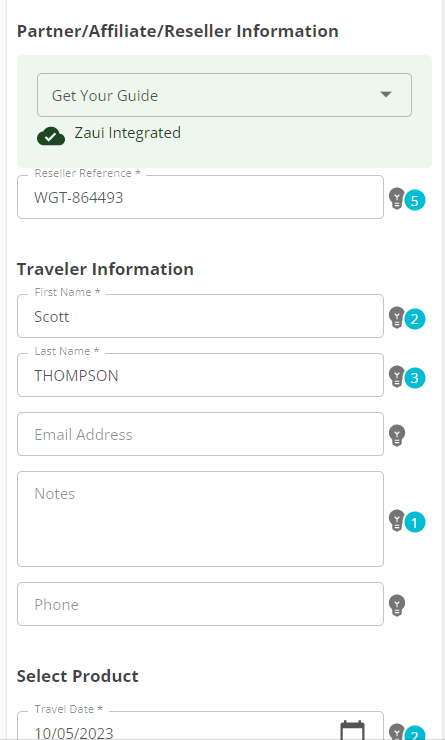Focus the Phone input field
Image resolution: width=445 pixels, height=740 pixels.
(x=200, y=604)
